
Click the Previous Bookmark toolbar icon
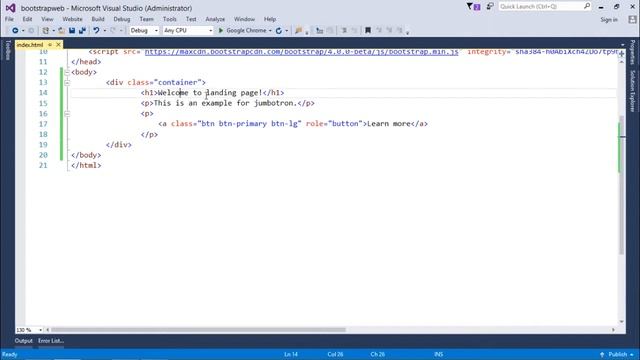379,31
